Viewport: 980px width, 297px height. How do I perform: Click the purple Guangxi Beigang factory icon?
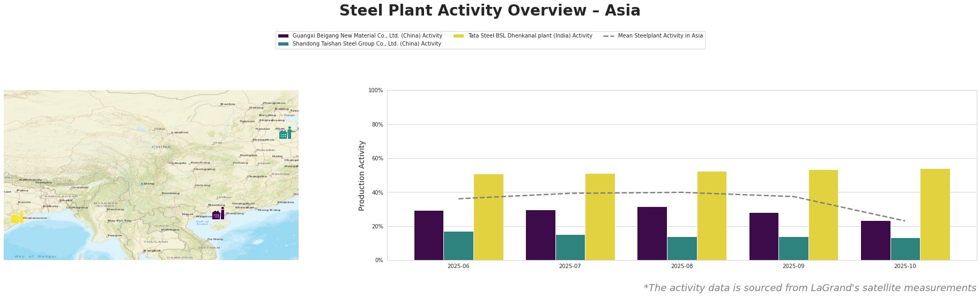[218, 214]
